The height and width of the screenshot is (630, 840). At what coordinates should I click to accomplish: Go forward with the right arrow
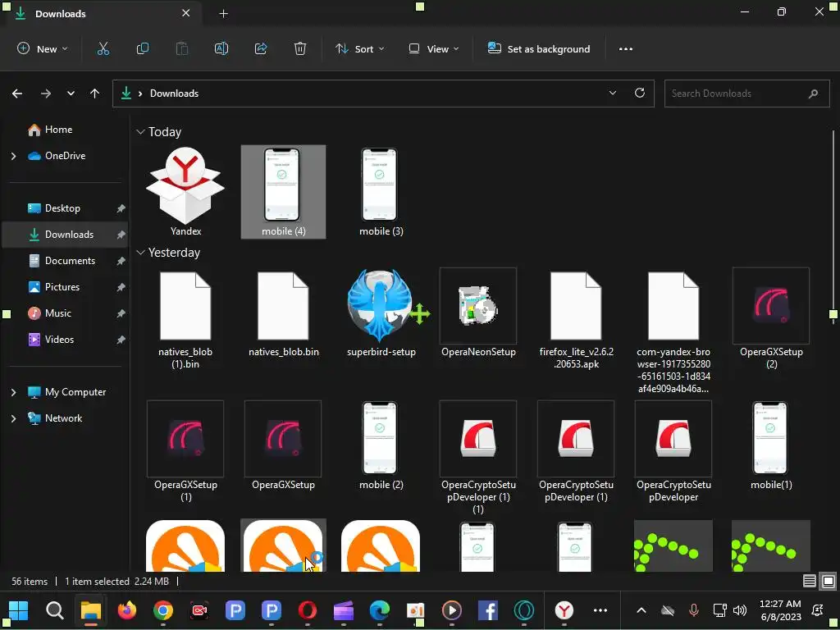[46, 94]
